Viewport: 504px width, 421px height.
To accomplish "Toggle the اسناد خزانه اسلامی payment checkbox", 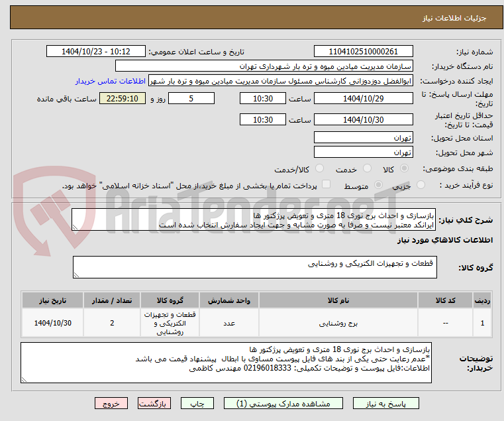I will tap(326, 184).
